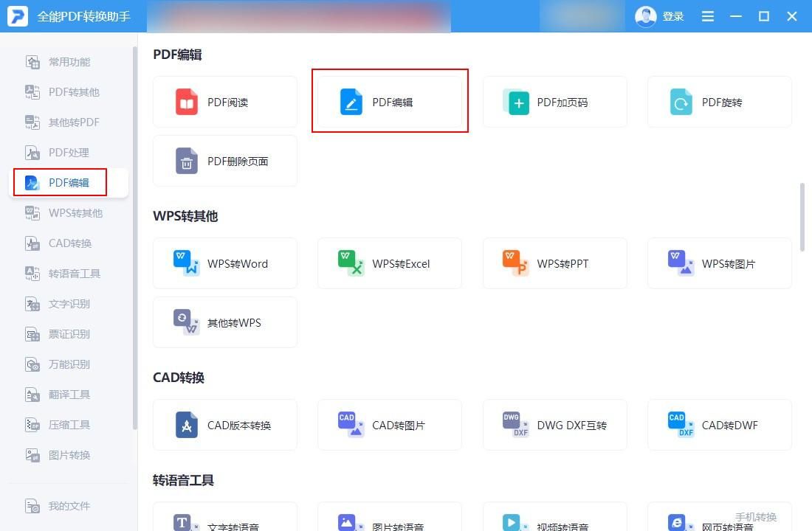Click the 视频转语音 play icon

[515, 523]
